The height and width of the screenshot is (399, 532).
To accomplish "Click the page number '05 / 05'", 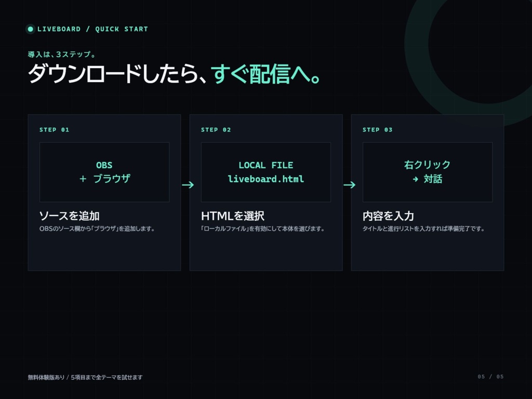I will (x=490, y=377).
